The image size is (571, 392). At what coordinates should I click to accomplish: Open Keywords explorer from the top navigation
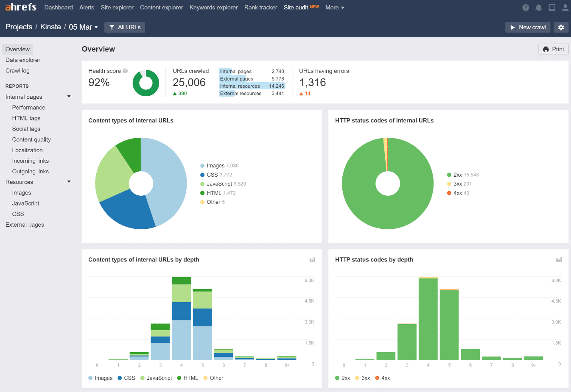[213, 7]
